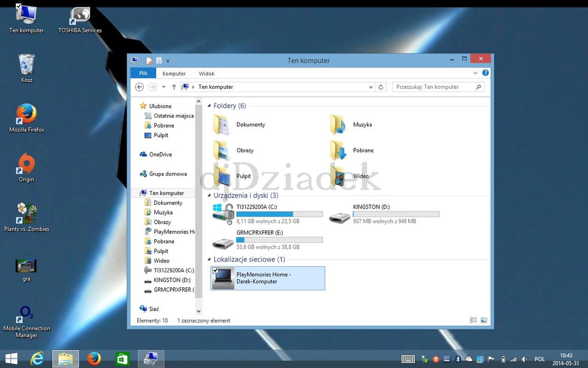Switch to details view icon in status bar
588x368 pixels.
pyautogui.click(x=474, y=321)
